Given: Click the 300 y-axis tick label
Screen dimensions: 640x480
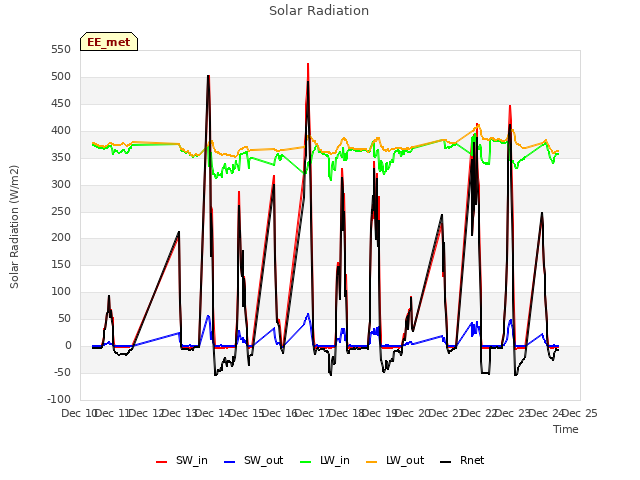Looking at the screenshot, I should click(x=61, y=184).
